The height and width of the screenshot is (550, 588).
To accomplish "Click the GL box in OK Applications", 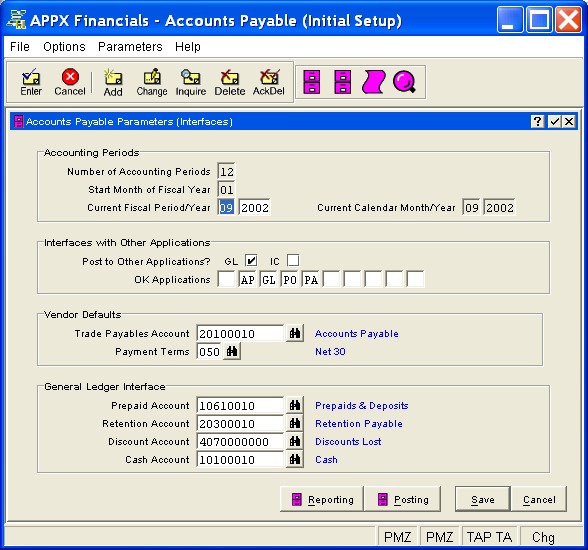I will pos(268,279).
